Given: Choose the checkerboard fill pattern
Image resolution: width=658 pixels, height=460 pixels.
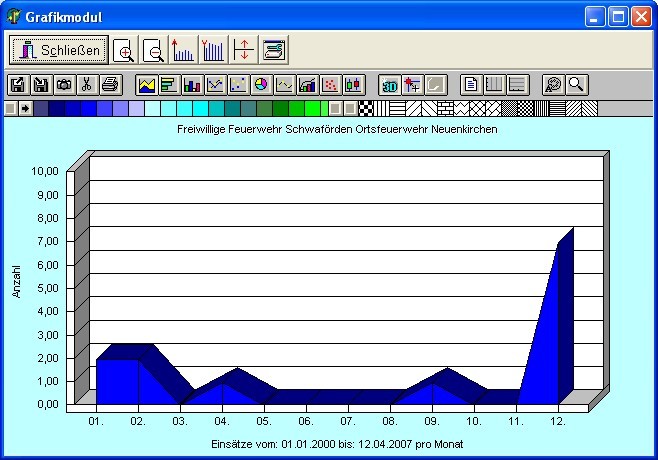Looking at the screenshot, I should 366,108.
